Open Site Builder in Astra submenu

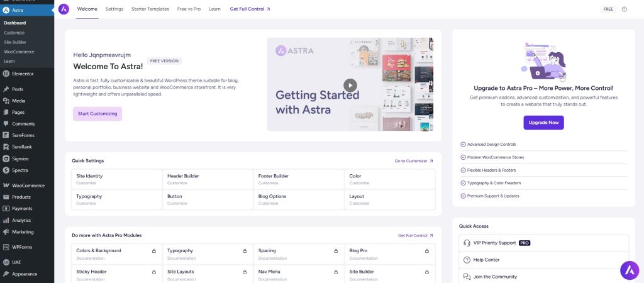tap(15, 42)
